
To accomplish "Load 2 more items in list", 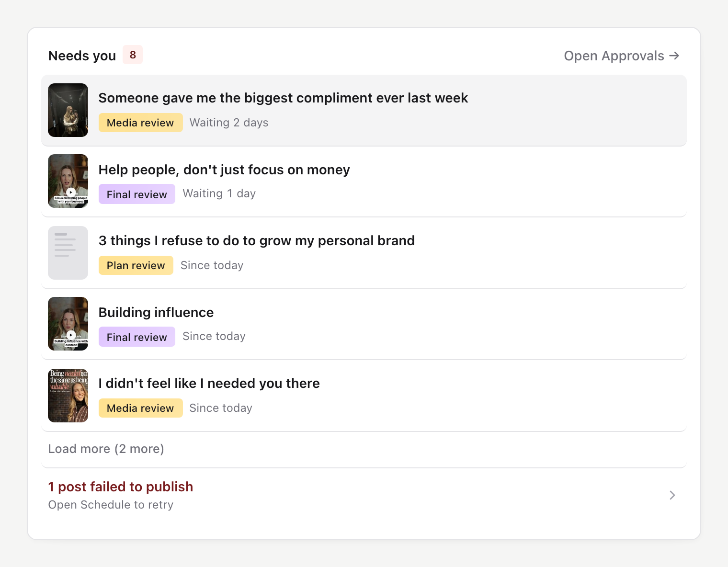I will point(106,449).
